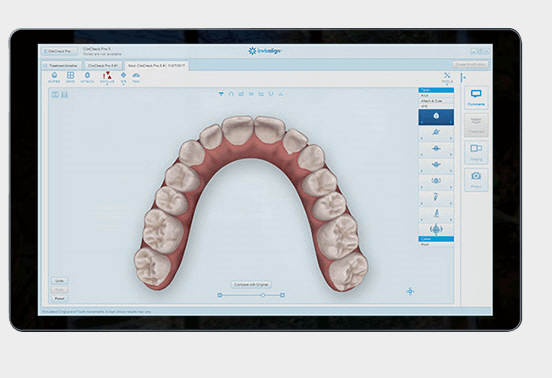
Task: Click right arrow on the highlighted tooth control
Action: tap(451, 122)
